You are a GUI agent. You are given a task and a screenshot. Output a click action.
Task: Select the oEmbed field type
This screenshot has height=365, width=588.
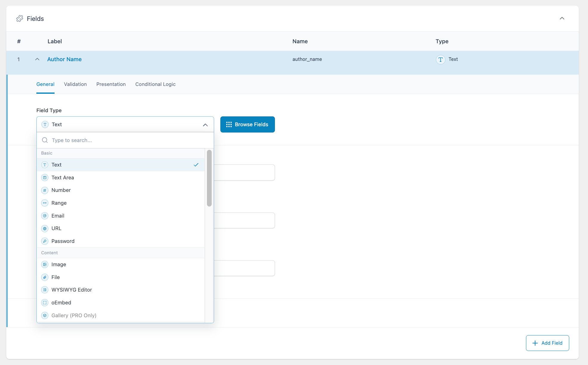[61, 302]
